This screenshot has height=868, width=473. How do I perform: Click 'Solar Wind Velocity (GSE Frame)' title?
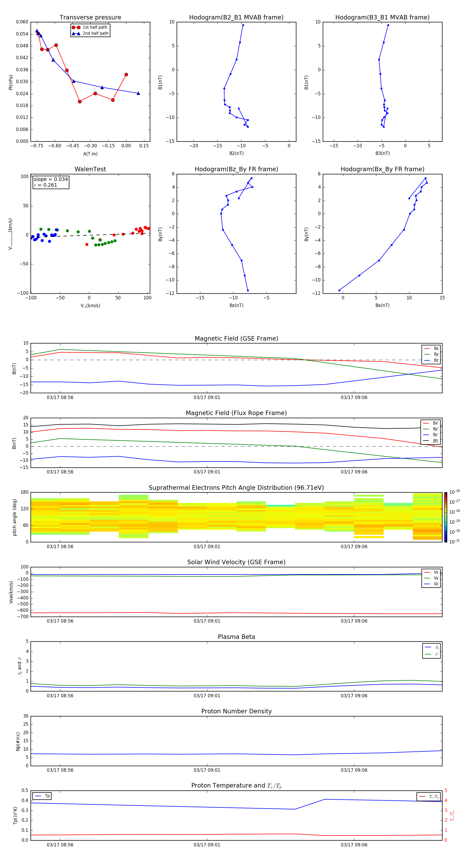[x=236, y=562]
